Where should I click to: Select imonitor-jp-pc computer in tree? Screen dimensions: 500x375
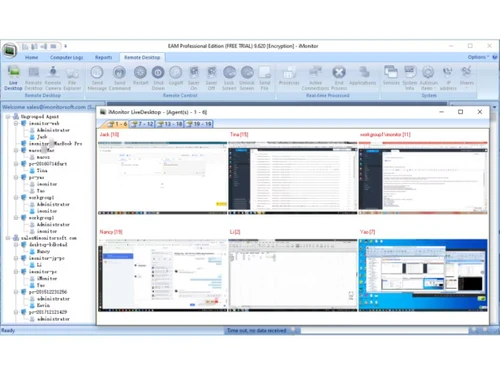click(x=46, y=258)
